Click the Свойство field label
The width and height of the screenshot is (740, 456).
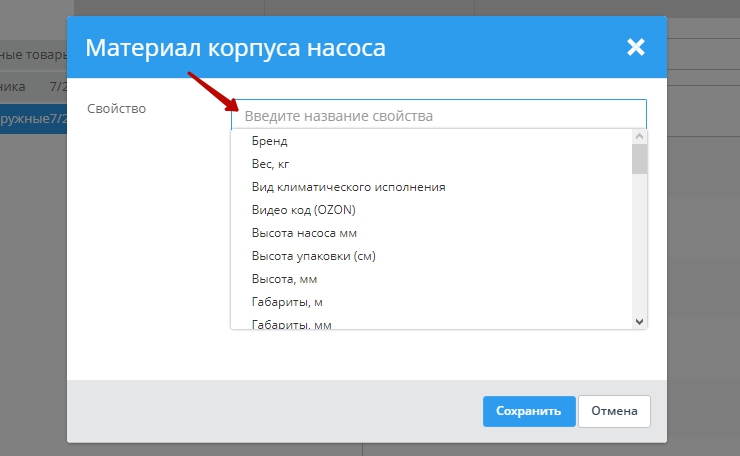(x=116, y=108)
